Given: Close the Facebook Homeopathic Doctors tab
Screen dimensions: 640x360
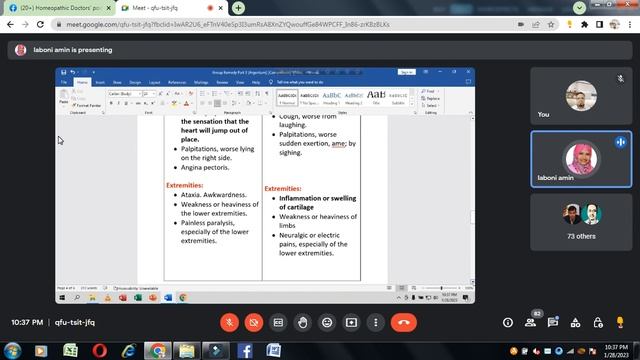Looking at the screenshot, I should (x=109, y=8).
